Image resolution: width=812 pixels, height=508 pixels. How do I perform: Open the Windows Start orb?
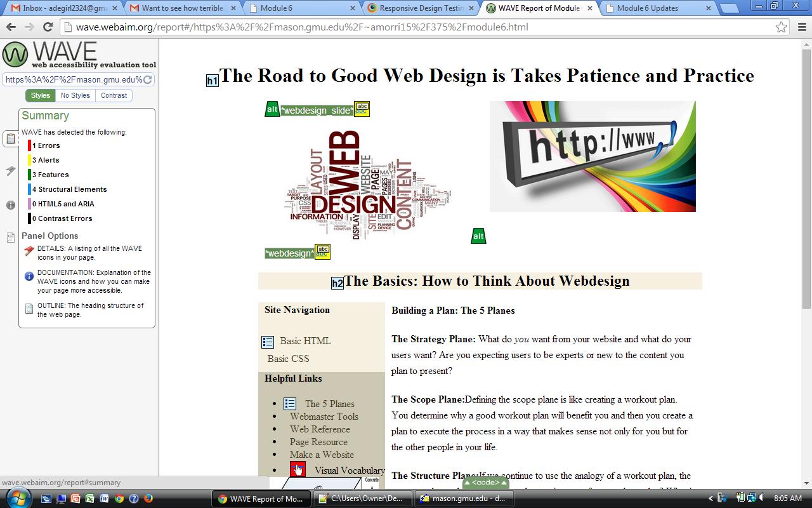[x=19, y=497]
